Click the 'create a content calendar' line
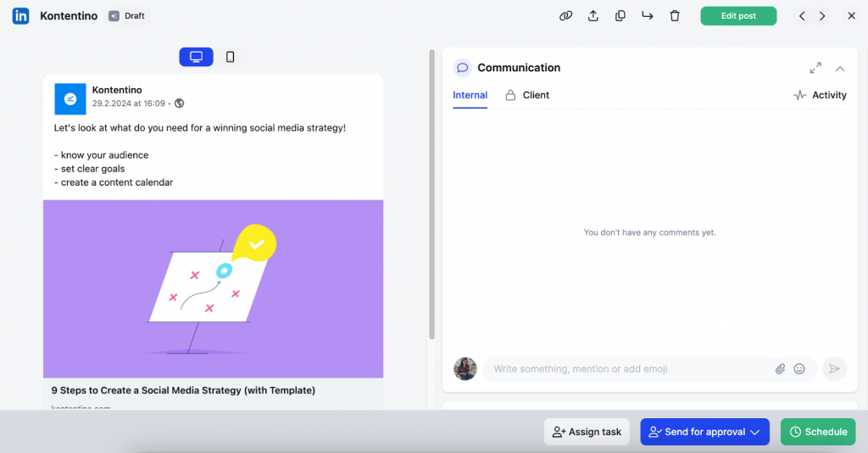The width and height of the screenshot is (868, 453). pos(114,182)
